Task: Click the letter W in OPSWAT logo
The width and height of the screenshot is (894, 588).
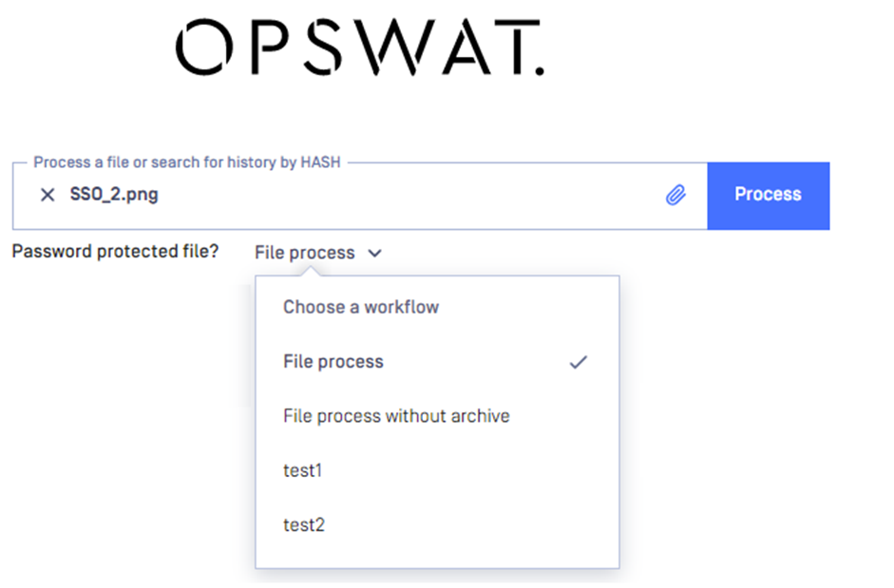Action: pos(394,47)
